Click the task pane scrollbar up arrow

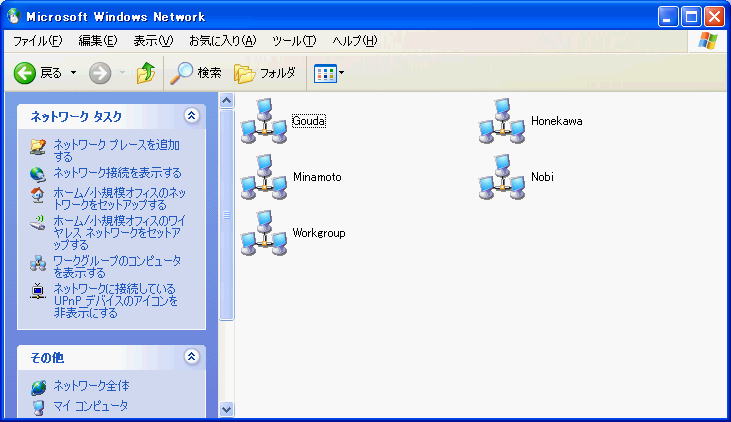click(227, 100)
